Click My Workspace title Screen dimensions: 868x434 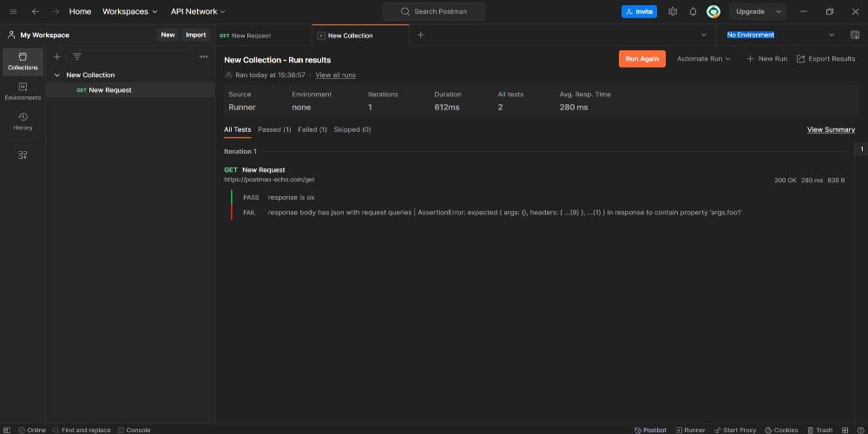45,35
